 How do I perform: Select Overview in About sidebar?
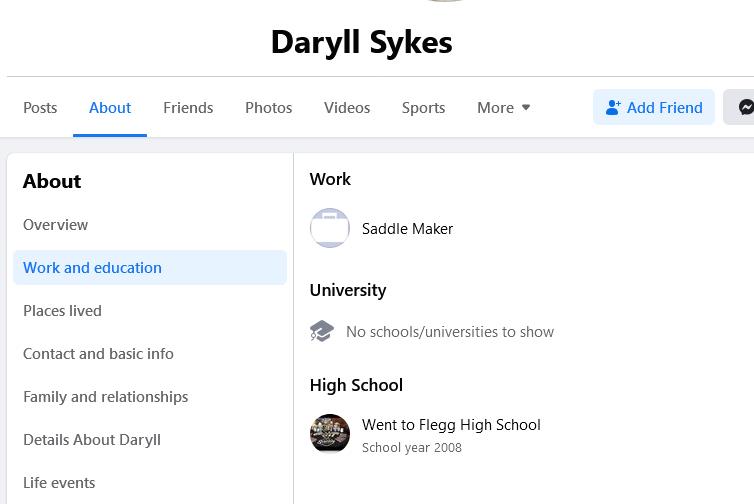(56, 225)
